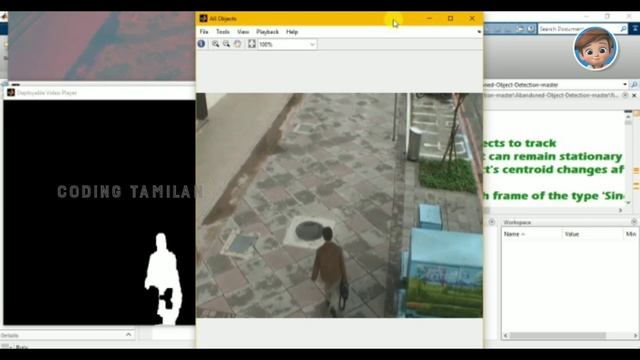Click the dark blue notification icon beside search
Screen dimensions: 640x360
pyautogui.click(x=635, y=29)
